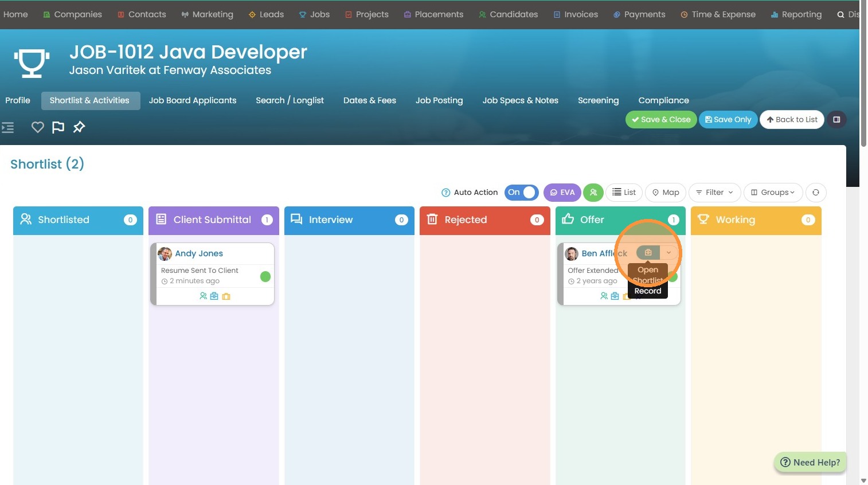Open the Need Help? widget

810,463
